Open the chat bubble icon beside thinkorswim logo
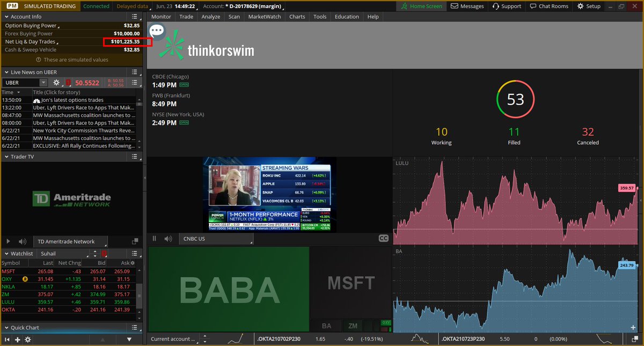This screenshot has width=644, height=346. coord(157,31)
